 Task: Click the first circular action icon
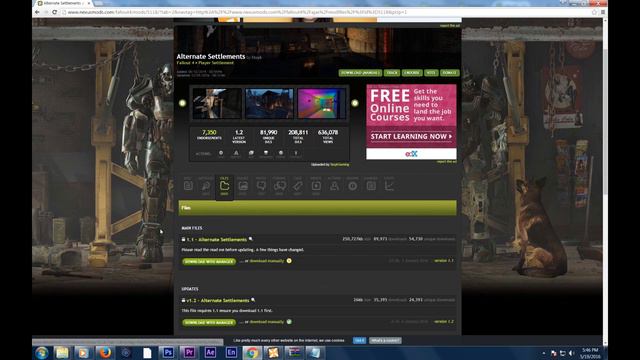tap(221, 153)
